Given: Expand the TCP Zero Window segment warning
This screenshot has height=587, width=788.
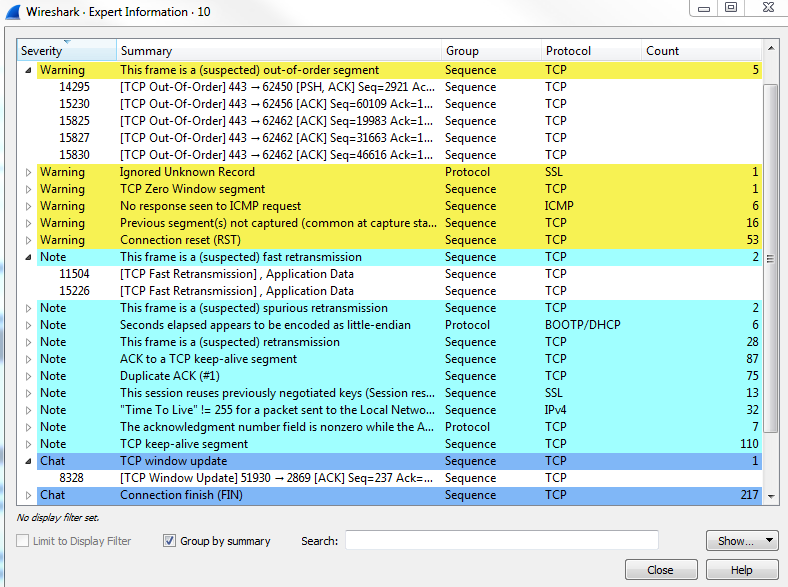Looking at the screenshot, I should pyautogui.click(x=28, y=189).
